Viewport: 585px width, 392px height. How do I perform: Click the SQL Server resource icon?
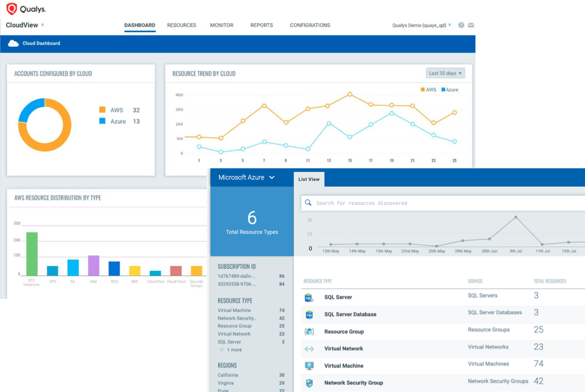[309, 298]
